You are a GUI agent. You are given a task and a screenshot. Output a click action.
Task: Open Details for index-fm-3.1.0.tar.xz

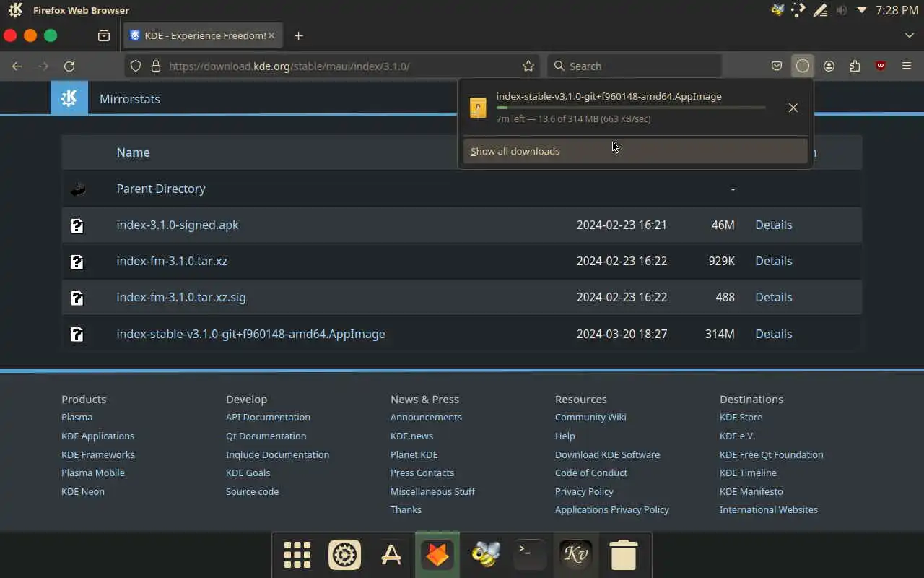(x=773, y=261)
